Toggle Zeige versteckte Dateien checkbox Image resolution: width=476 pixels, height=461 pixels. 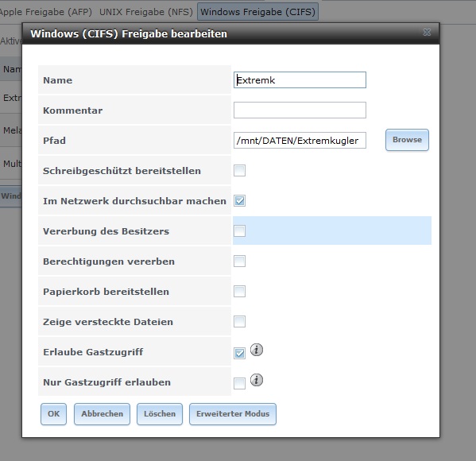(x=239, y=321)
